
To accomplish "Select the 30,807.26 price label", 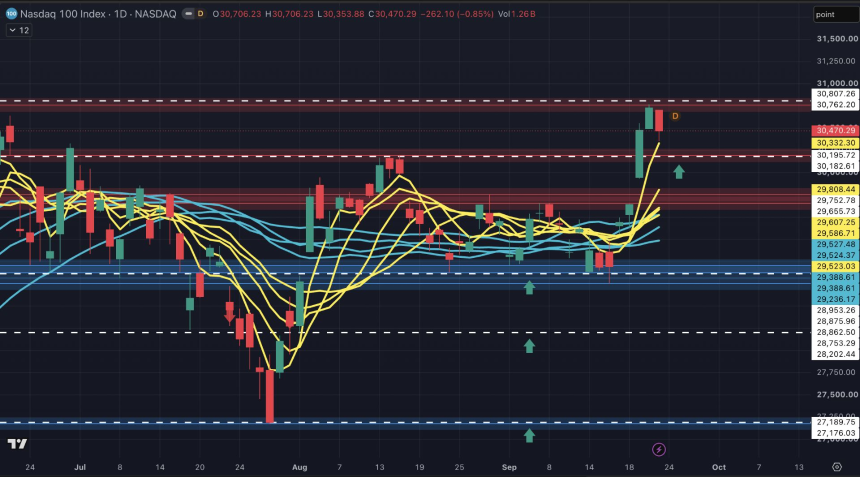I will coord(835,94).
